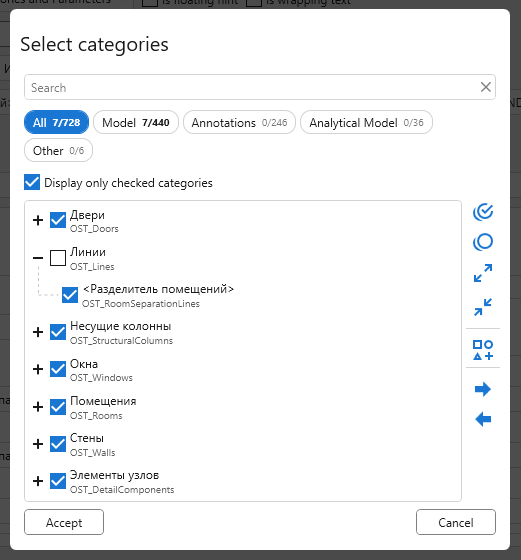Expand the Несущие колонны node
The image size is (521, 560).
tap(38, 332)
